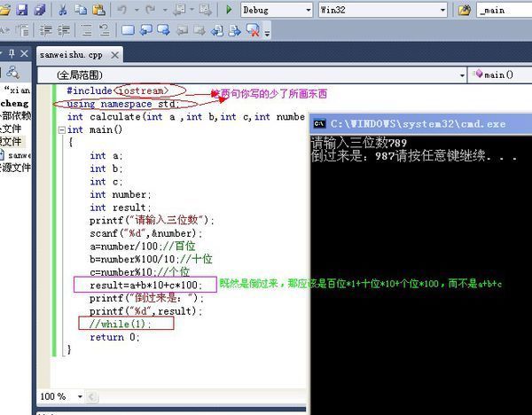Uncomment the selected lines icon

(x=105, y=30)
